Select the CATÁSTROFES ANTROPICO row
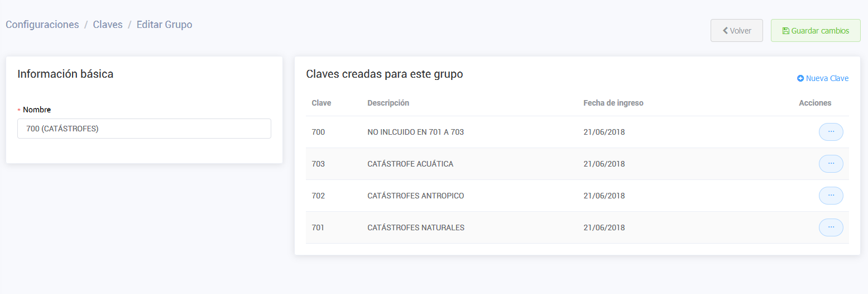 tap(416, 196)
